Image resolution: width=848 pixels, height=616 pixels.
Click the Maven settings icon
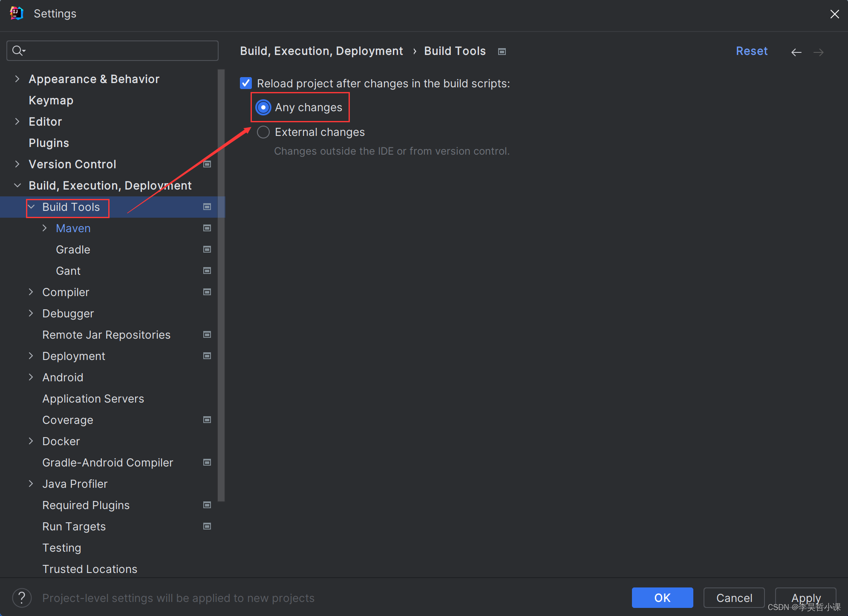pyautogui.click(x=207, y=228)
